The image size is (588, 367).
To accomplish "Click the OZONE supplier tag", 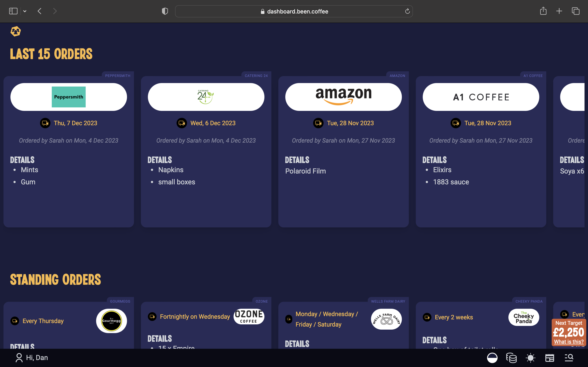I will (x=262, y=302).
